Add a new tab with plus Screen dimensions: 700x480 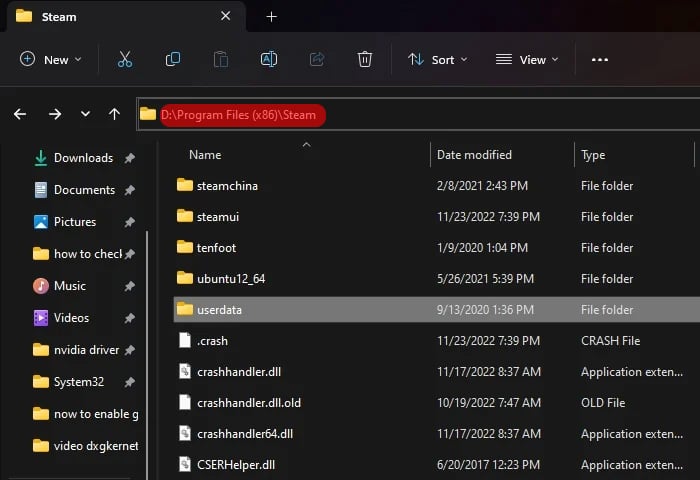pyautogui.click(x=271, y=17)
